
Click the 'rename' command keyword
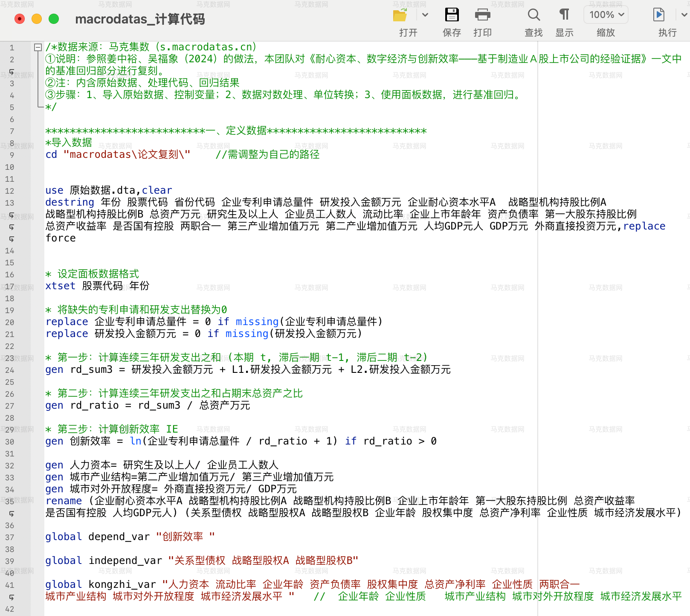pyautogui.click(x=64, y=501)
